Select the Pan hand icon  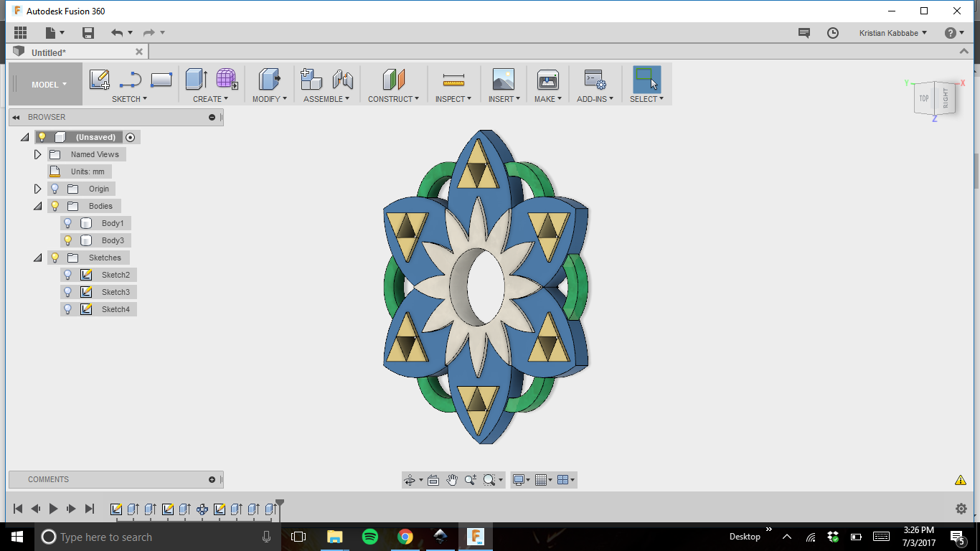coord(452,480)
